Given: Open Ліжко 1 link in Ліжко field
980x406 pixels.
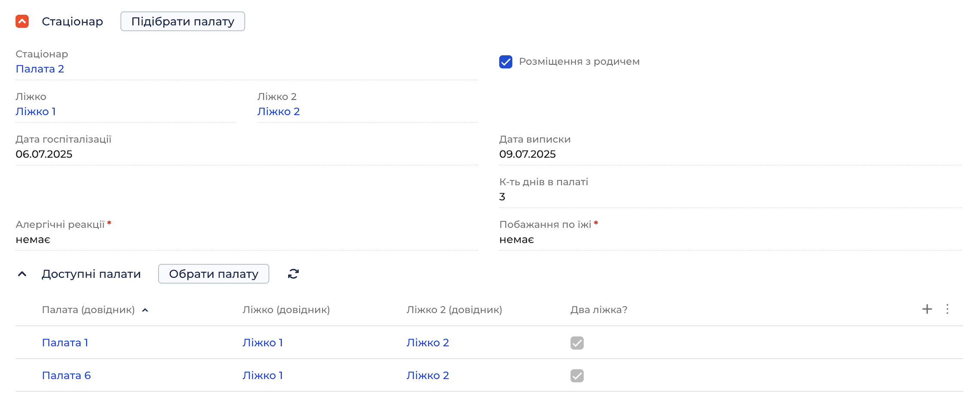Looking at the screenshot, I should [x=36, y=111].
